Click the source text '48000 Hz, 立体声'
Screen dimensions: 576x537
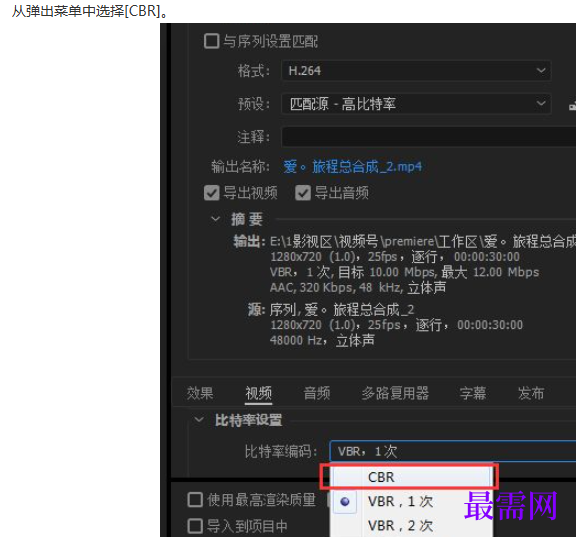(322, 340)
